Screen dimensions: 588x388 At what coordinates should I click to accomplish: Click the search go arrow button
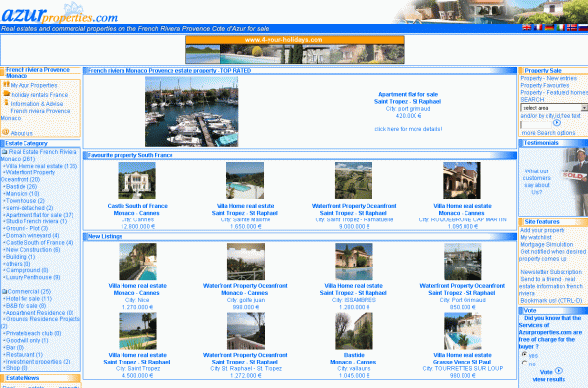[x=557, y=122]
